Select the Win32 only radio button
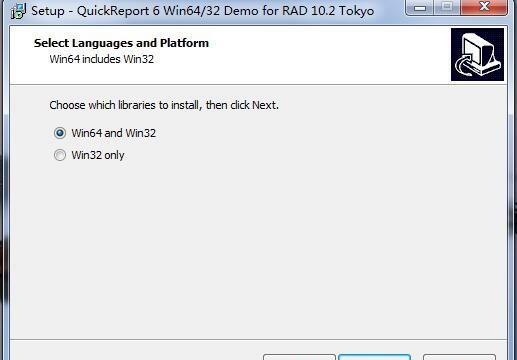Screen dimensions: 517x360 tap(60, 155)
